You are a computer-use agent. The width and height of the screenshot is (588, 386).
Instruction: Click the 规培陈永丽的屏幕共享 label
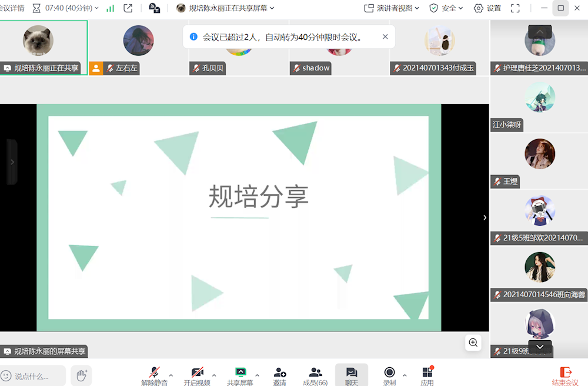(x=44, y=351)
